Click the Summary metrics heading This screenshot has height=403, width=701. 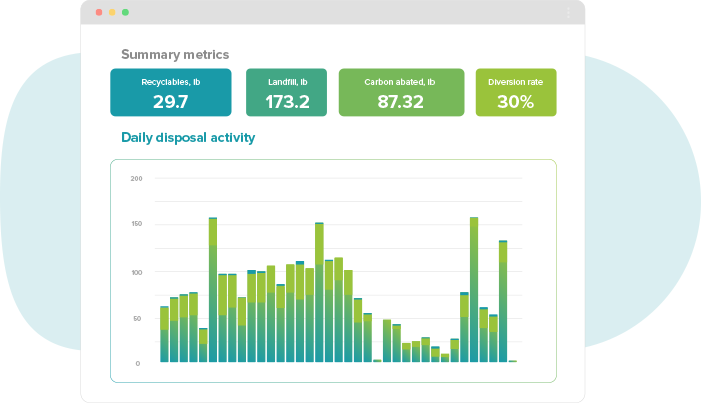[x=175, y=54]
